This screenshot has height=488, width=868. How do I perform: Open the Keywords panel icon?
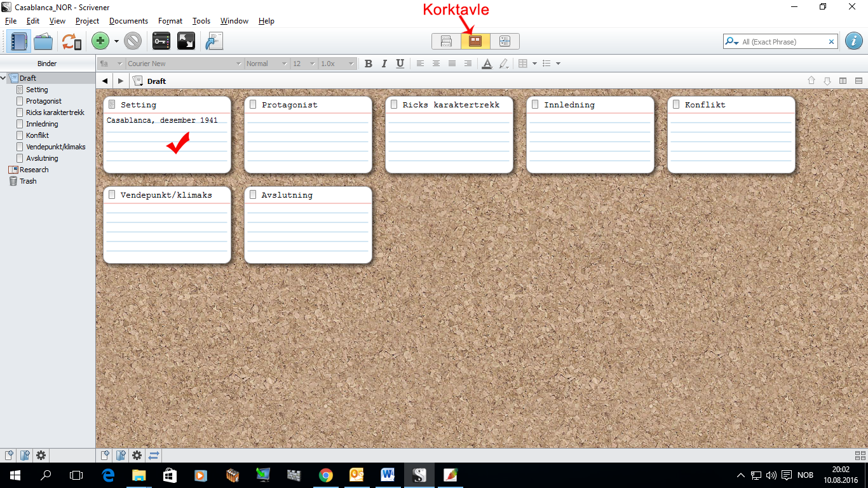161,41
